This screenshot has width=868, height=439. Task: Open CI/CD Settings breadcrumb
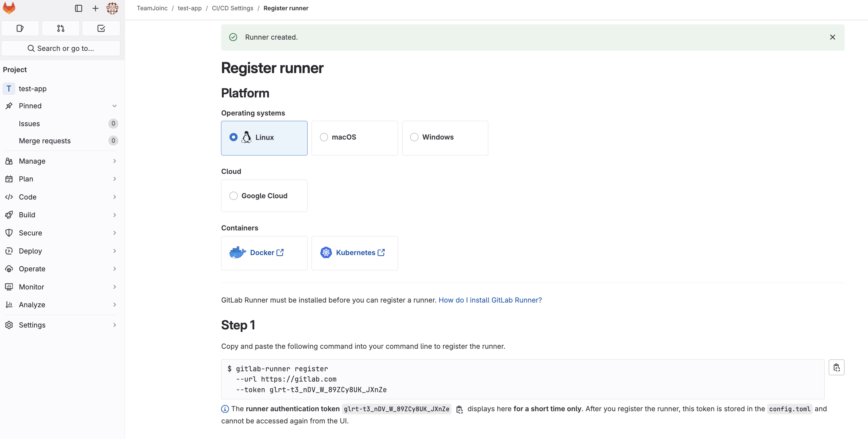point(232,8)
